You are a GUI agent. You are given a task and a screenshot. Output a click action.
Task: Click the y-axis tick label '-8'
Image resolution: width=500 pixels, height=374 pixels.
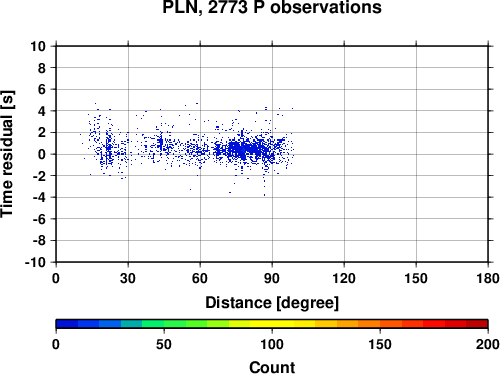tap(39, 241)
